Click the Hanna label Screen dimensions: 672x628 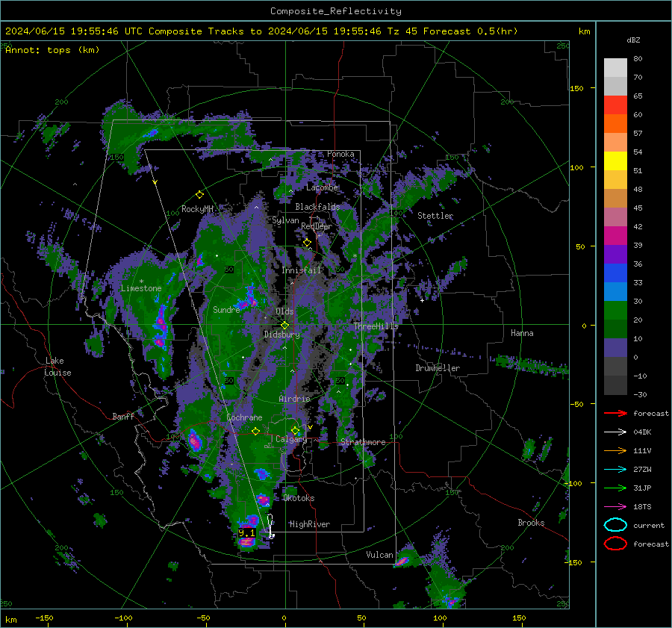click(522, 333)
